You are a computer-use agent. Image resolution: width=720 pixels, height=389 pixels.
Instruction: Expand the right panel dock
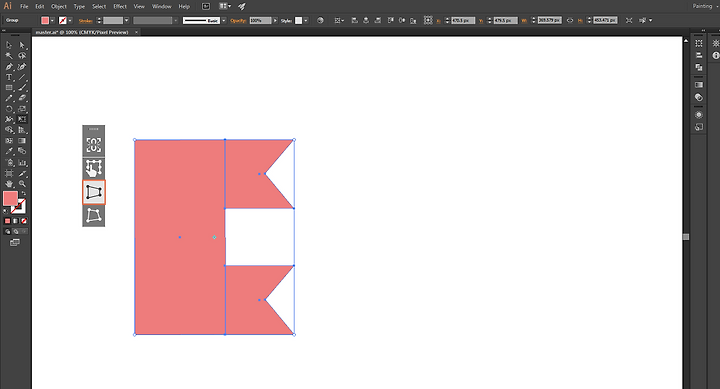click(703, 31)
